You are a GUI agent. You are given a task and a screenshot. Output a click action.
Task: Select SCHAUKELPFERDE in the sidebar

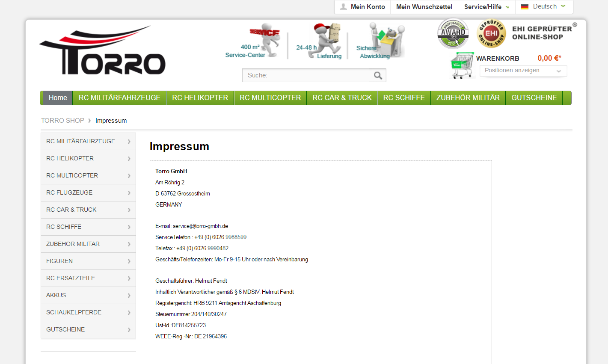pos(88,312)
